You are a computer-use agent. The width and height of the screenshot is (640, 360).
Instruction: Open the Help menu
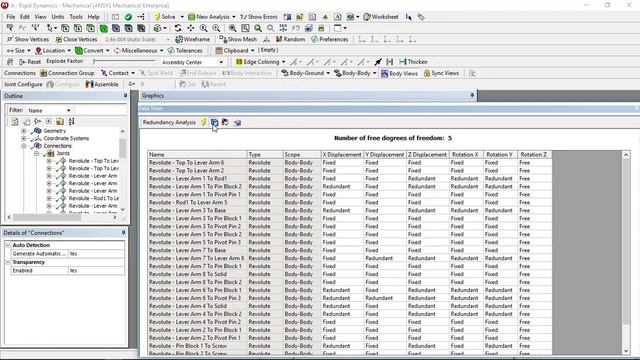click(93, 17)
